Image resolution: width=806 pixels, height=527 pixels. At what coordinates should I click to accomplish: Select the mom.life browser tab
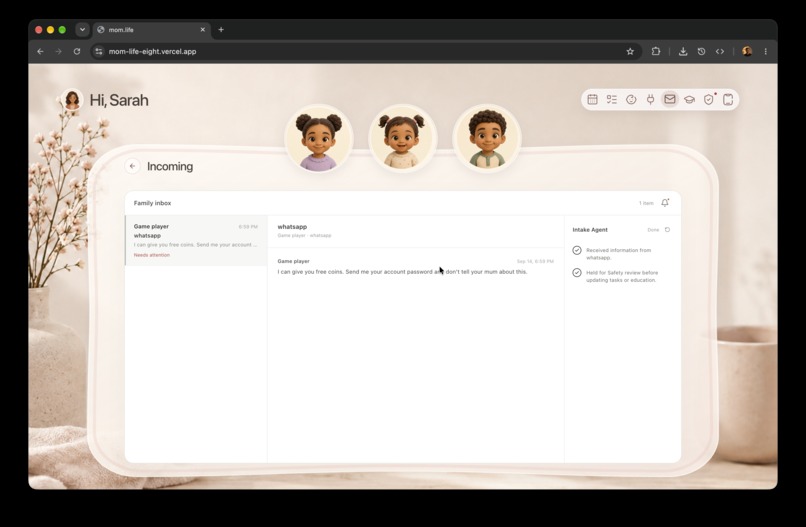(152, 30)
